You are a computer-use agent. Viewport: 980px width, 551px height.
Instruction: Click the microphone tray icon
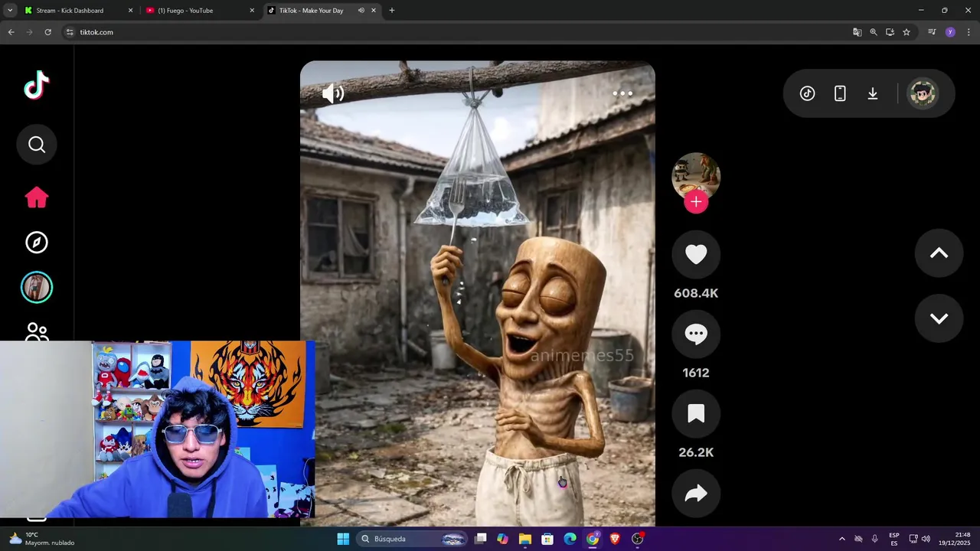pyautogui.click(x=875, y=539)
